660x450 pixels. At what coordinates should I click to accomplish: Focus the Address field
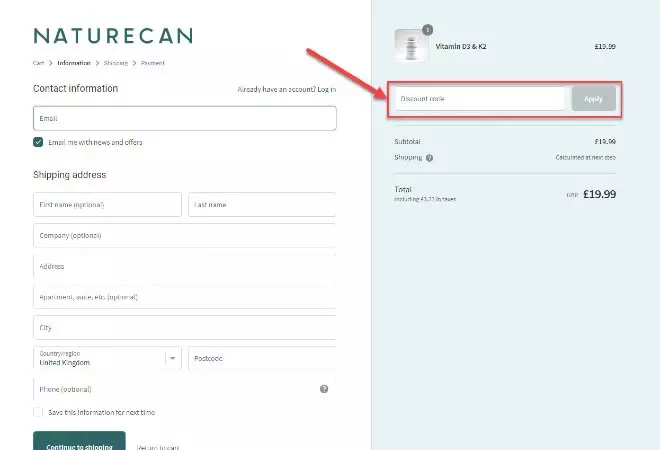tap(185, 266)
